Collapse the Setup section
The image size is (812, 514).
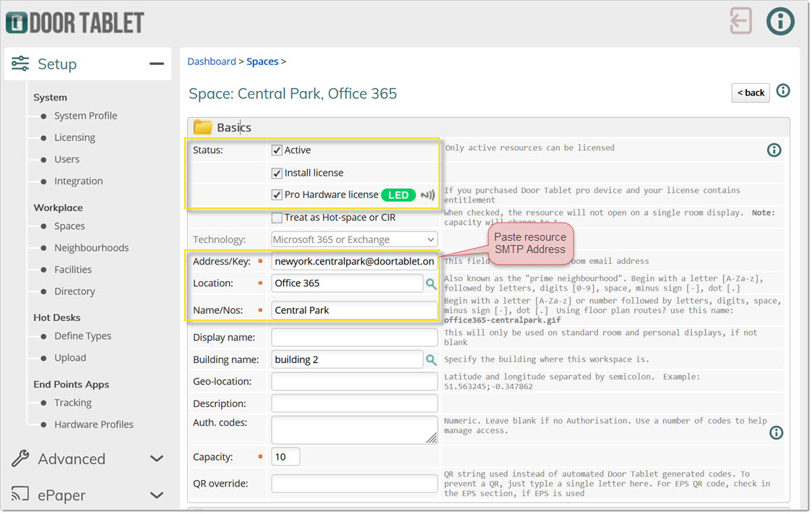click(156, 64)
